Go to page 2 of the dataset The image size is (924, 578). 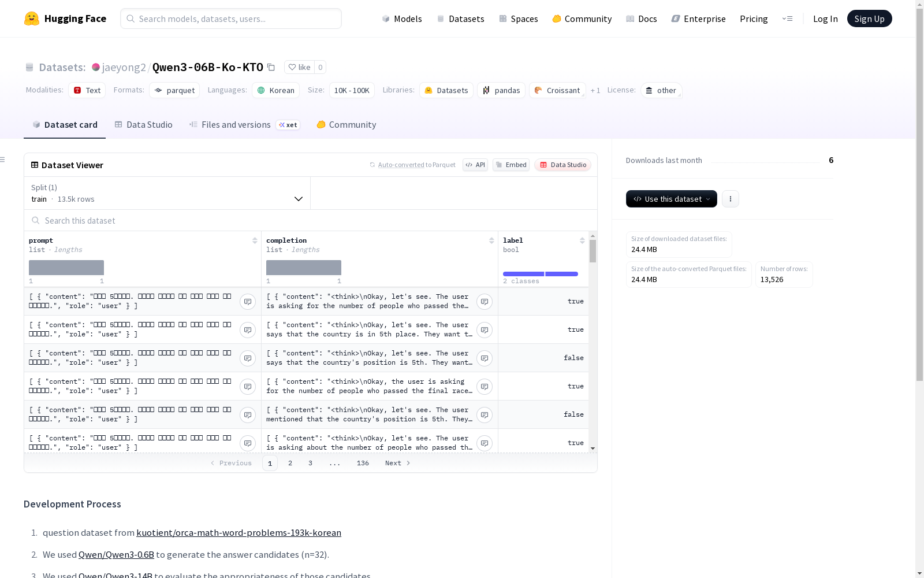[x=290, y=463]
